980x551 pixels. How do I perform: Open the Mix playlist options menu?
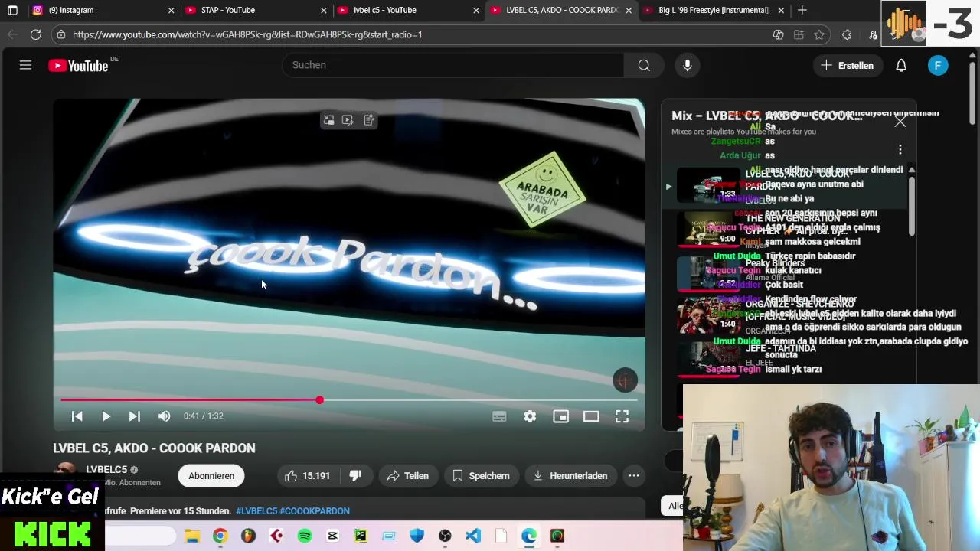tap(900, 149)
